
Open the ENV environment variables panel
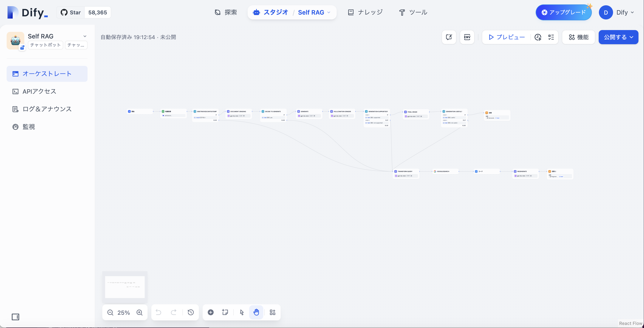click(x=467, y=37)
